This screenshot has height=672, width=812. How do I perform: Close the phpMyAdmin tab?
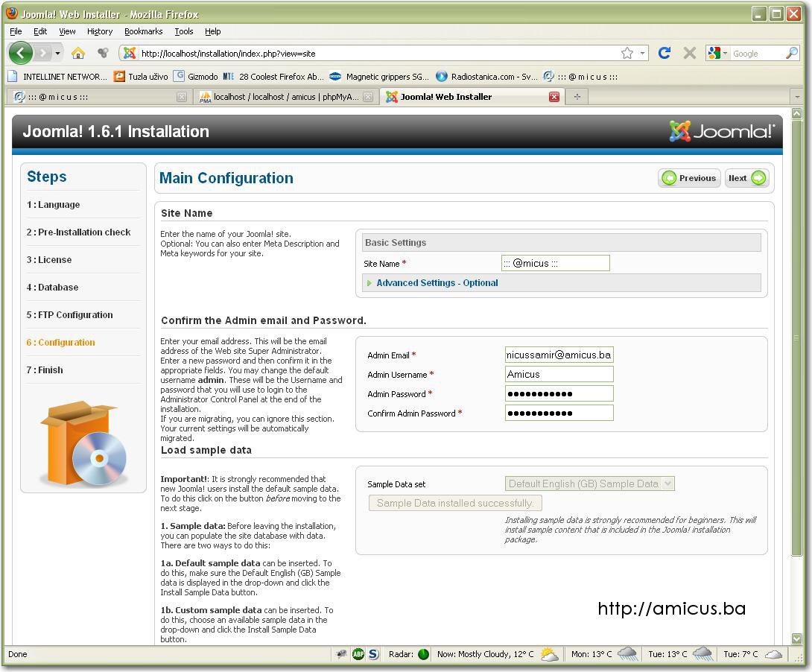[368, 97]
